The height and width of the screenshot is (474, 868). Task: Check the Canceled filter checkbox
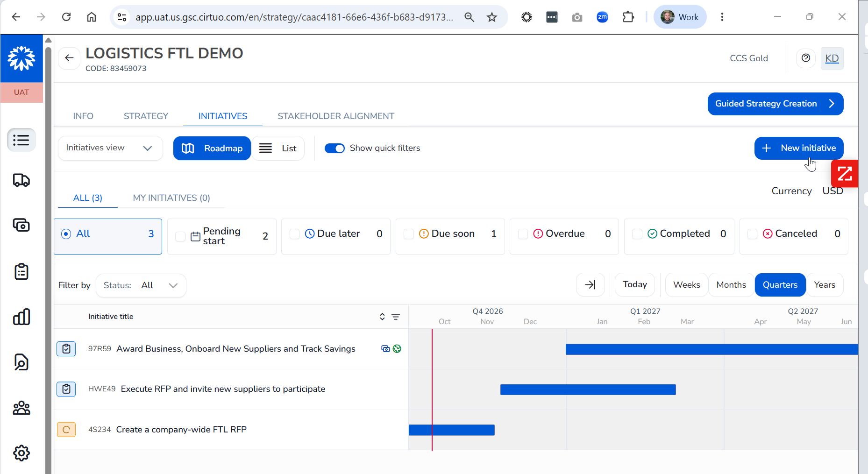click(753, 233)
